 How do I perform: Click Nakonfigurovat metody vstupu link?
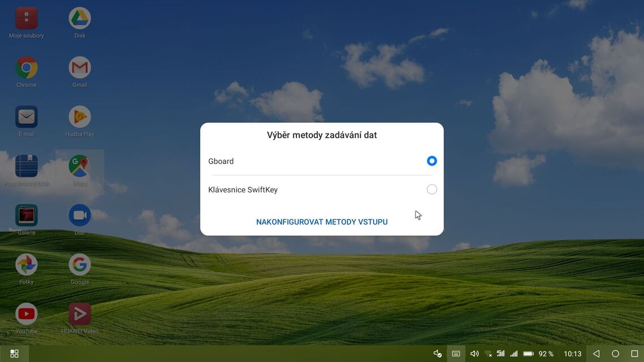(x=321, y=222)
